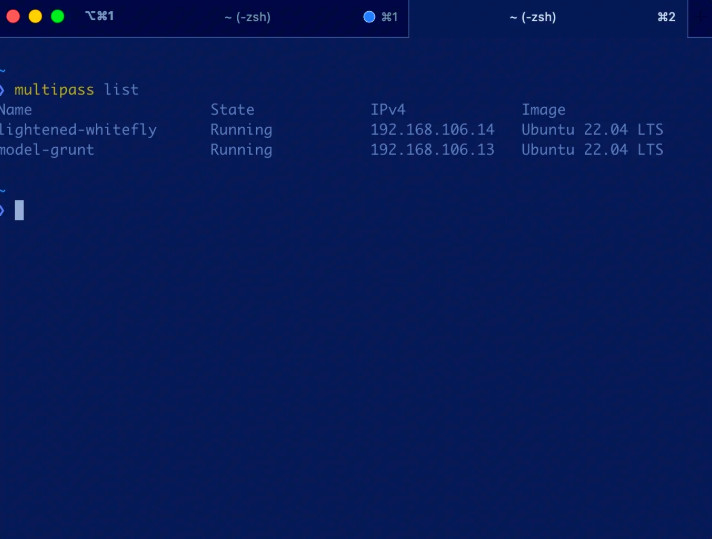Click the instance name 'model-grunt'
Screen dimensions: 712x539
point(47,150)
